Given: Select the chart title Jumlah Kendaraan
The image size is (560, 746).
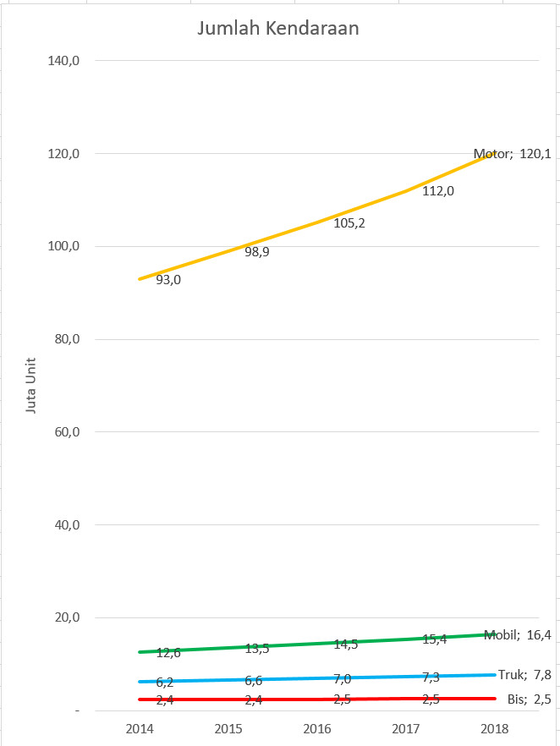Looking at the screenshot, I should tap(278, 29).
